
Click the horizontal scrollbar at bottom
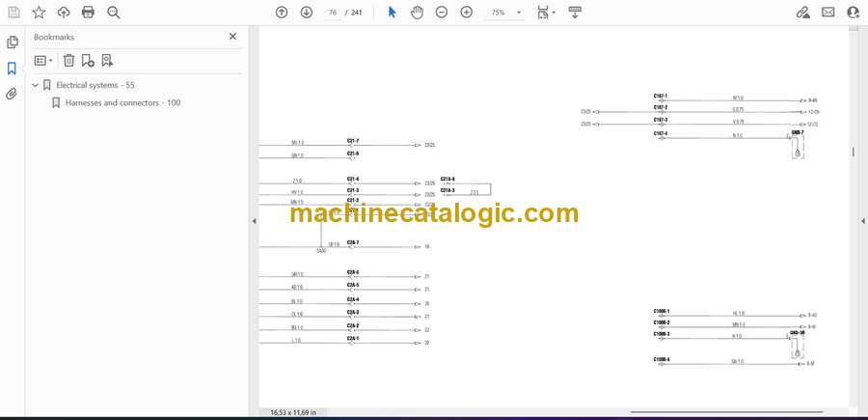pyautogui.click(x=726, y=412)
